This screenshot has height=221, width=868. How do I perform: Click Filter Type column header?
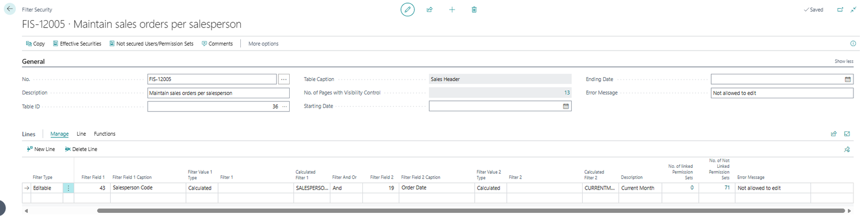click(x=42, y=177)
